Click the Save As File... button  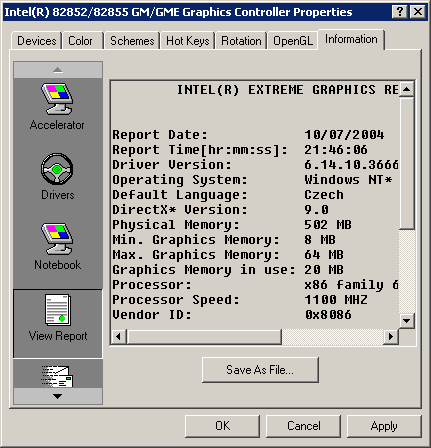pos(260,370)
